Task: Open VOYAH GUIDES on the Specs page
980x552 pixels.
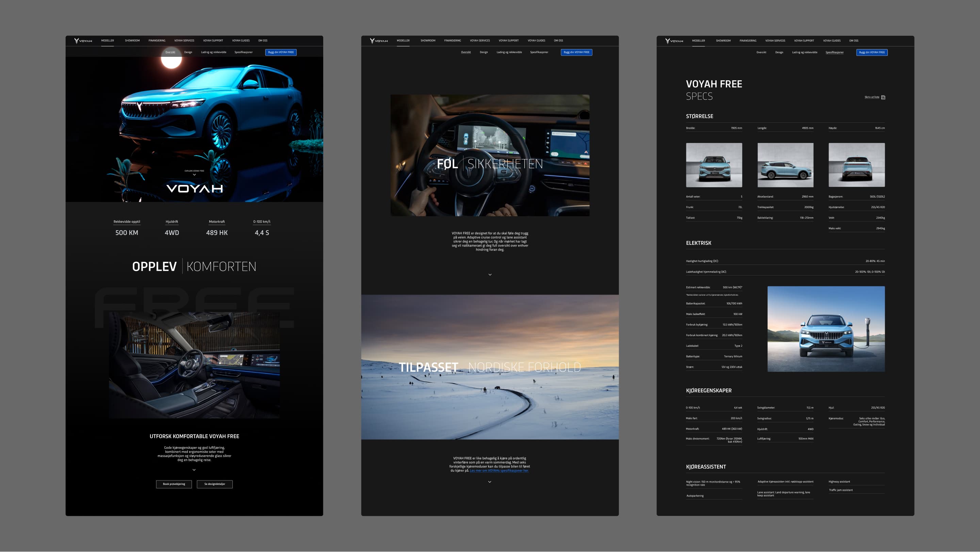Action: (x=832, y=41)
